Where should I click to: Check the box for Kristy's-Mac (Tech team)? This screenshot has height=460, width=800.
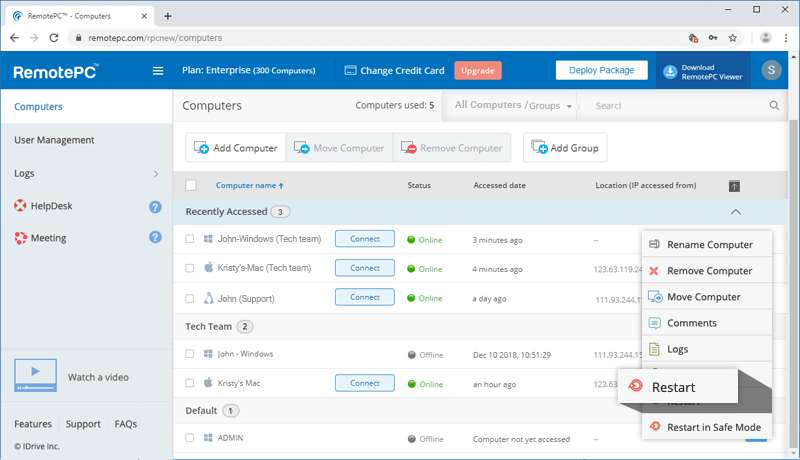pos(189,268)
